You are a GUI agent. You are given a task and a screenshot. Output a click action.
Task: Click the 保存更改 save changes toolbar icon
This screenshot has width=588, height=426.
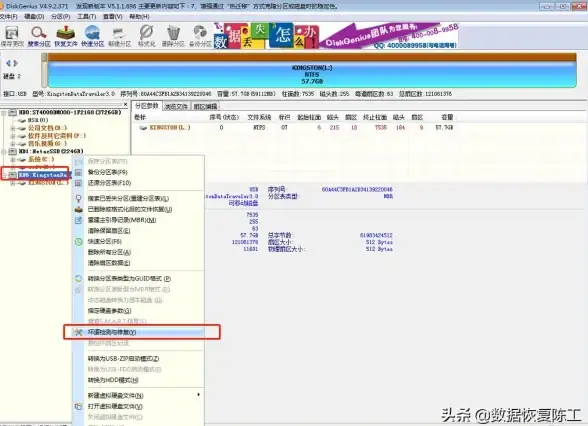[x=12, y=36]
